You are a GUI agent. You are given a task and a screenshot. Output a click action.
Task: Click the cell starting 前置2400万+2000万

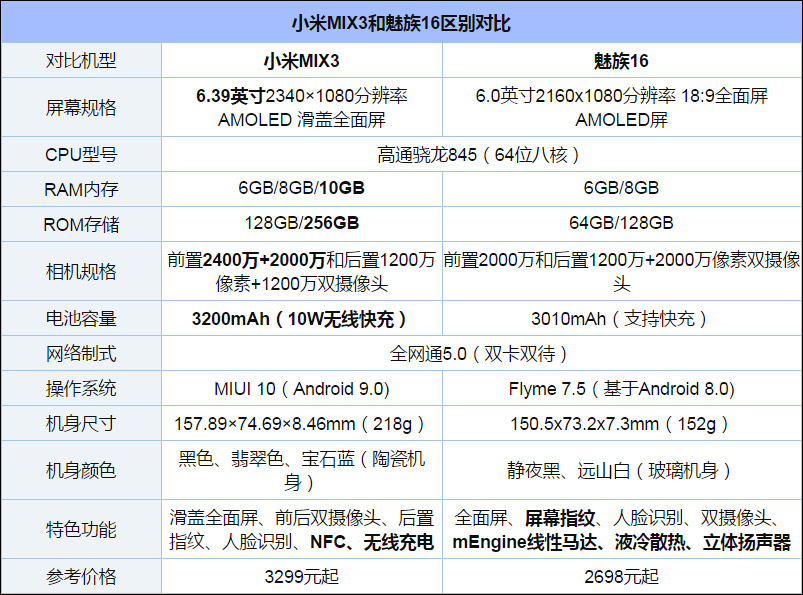coord(302,271)
